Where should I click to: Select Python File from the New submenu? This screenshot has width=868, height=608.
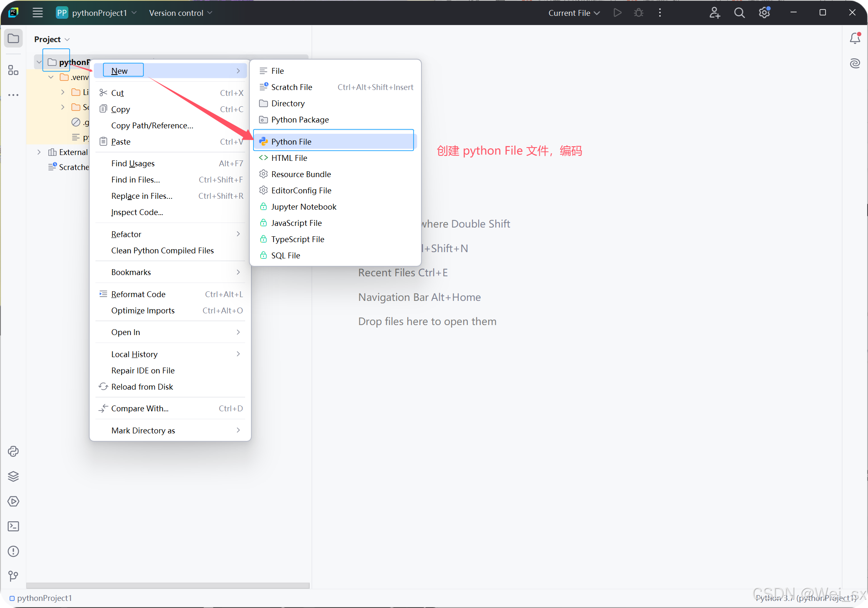tap(291, 141)
